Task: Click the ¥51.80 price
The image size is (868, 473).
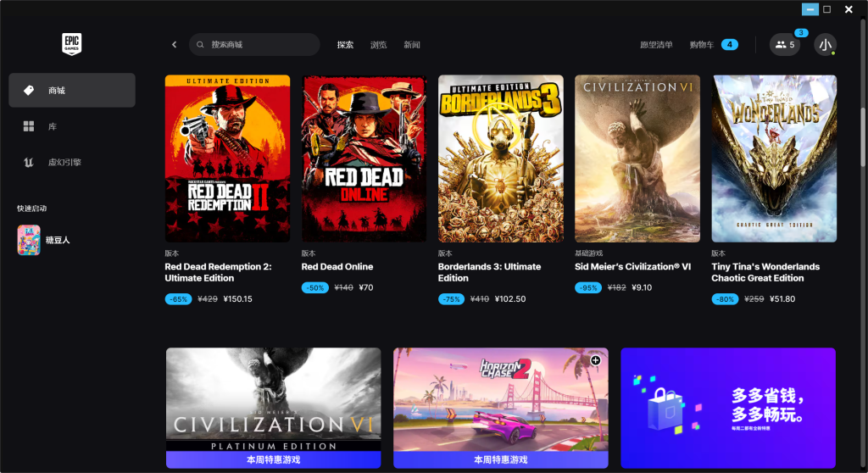Action: click(782, 298)
